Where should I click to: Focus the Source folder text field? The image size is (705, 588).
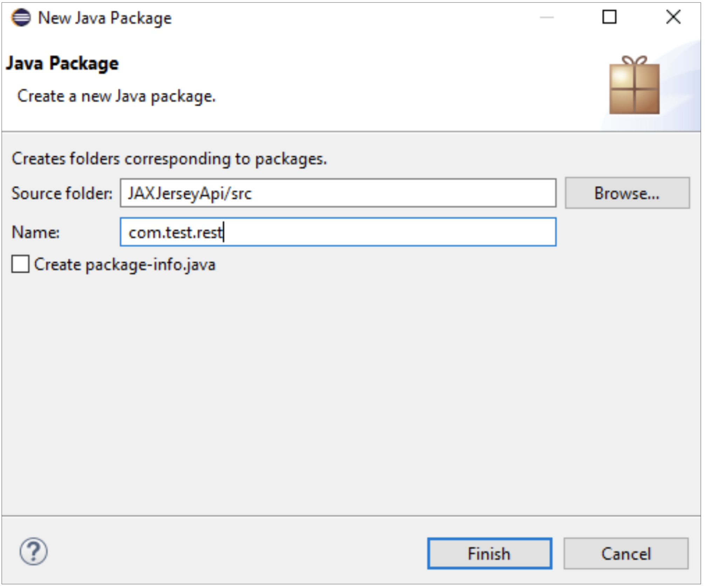338,193
